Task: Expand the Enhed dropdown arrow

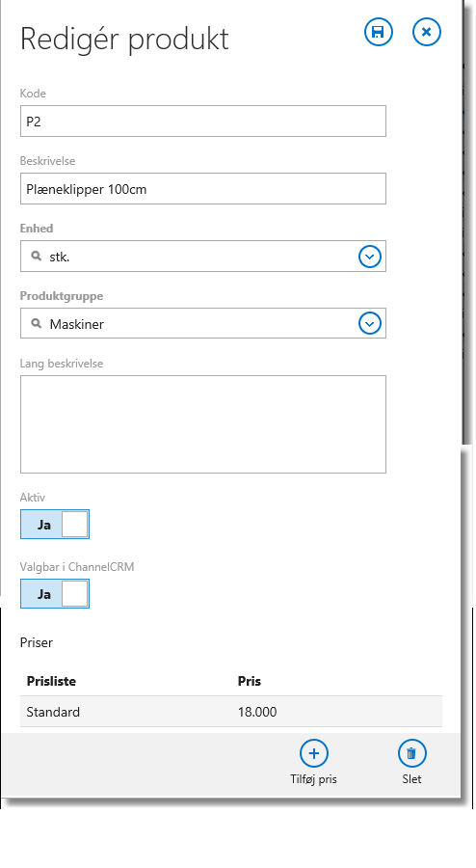Action: 370,257
